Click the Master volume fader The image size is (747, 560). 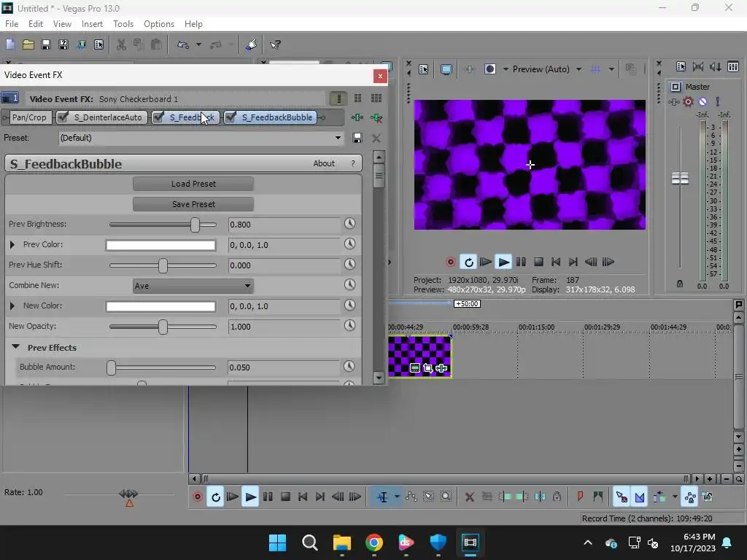(680, 179)
